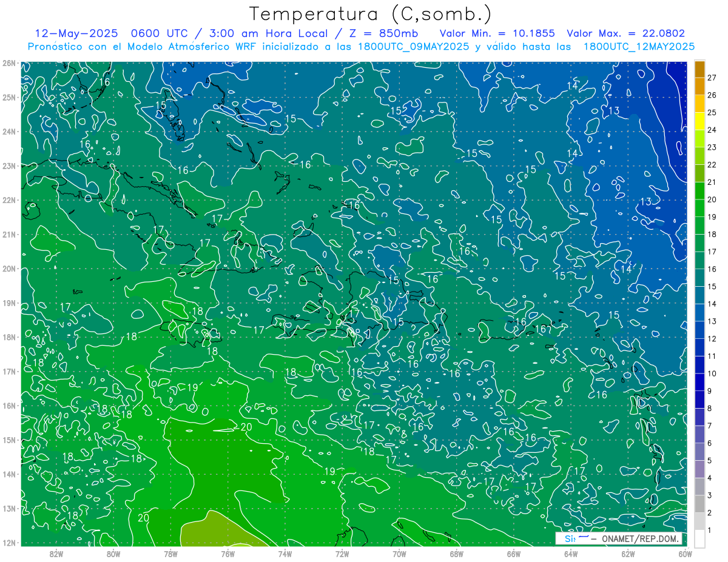Click the 60W longitude axis label
728x562 pixels.
click(684, 554)
